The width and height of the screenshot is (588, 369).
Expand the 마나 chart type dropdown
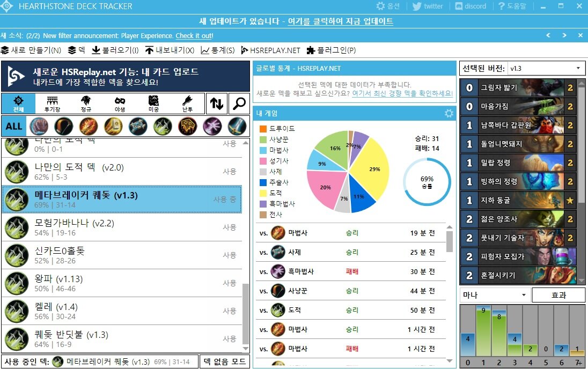[x=495, y=295]
